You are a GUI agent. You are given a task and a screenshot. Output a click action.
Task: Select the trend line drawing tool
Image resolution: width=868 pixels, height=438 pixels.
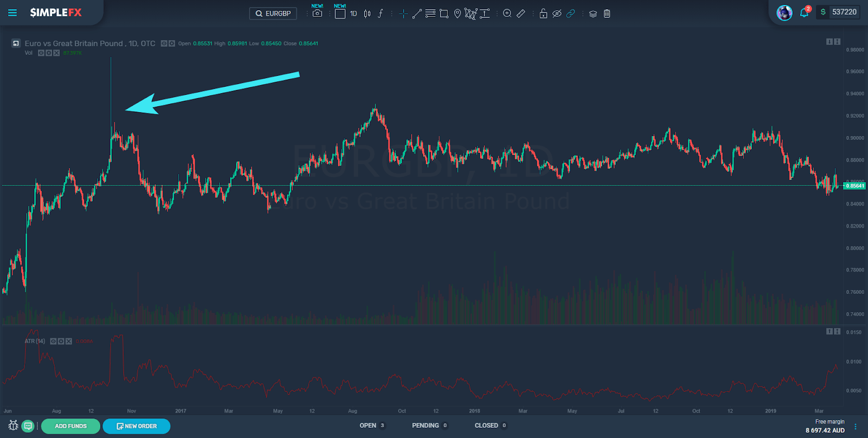coord(417,14)
